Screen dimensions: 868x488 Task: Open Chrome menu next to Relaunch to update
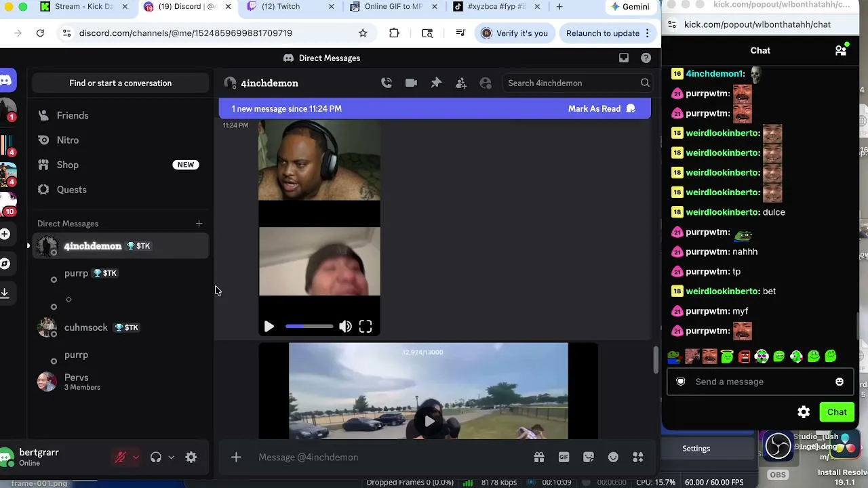click(648, 33)
